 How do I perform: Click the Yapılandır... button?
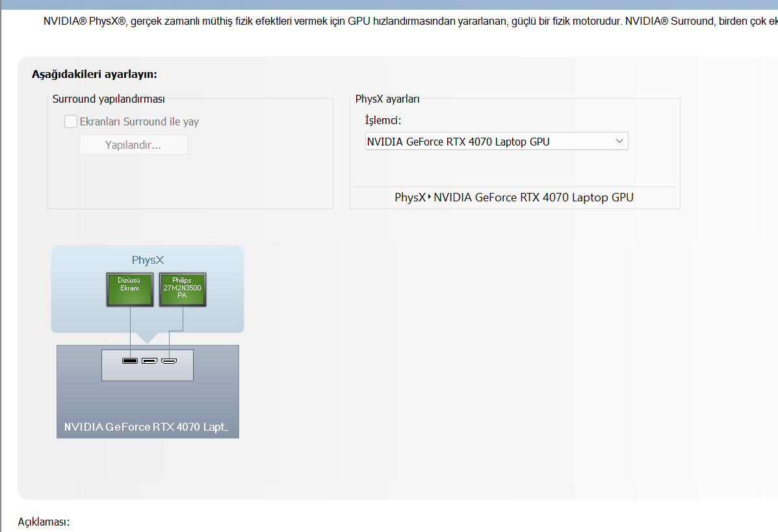point(133,145)
